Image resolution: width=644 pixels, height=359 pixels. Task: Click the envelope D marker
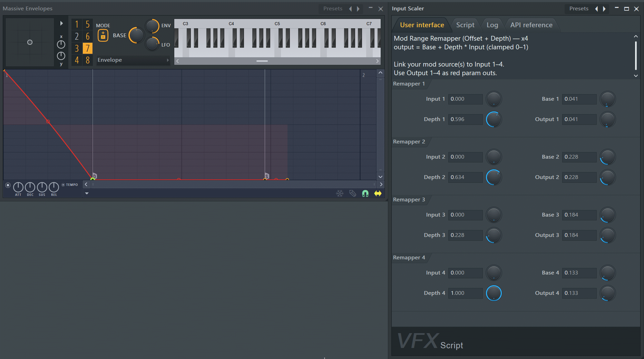(x=95, y=176)
